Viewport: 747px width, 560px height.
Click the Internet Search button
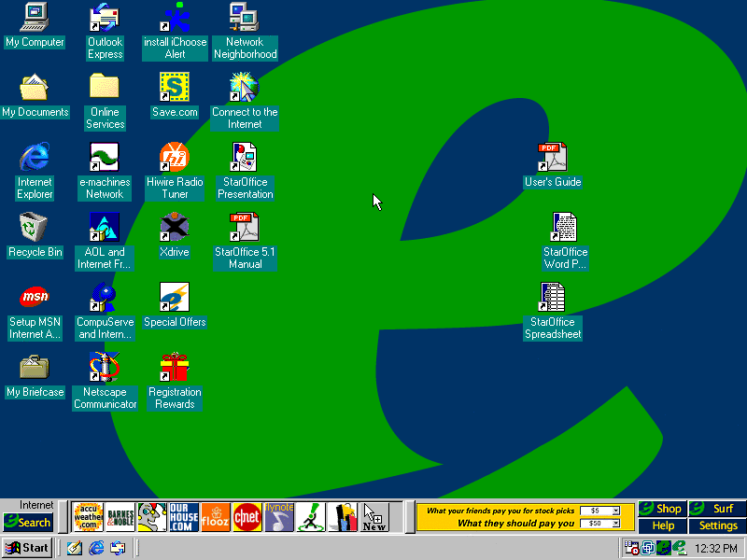click(28, 523)
